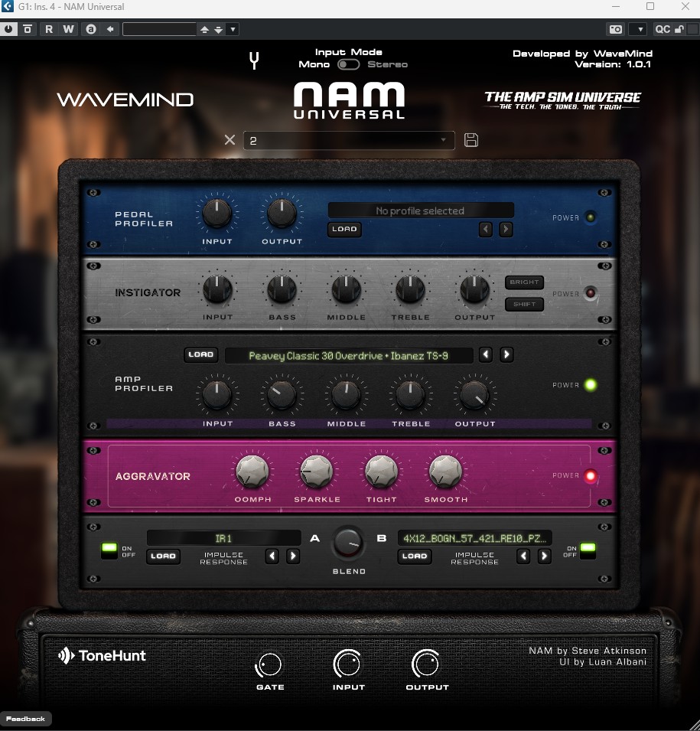This screenshot has width=700, height=731.
Task: Toggle impulse response A on/off switch
Action: tap(109, 551)
